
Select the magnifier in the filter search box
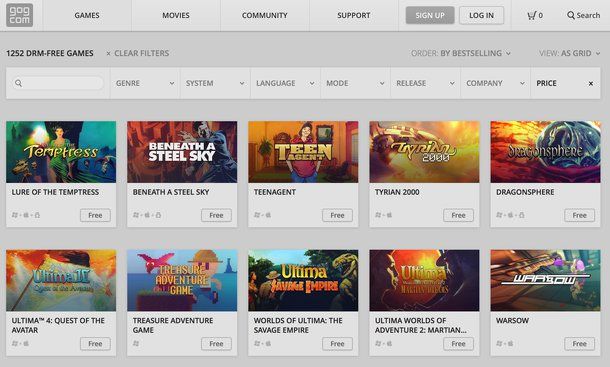[18, 83]
